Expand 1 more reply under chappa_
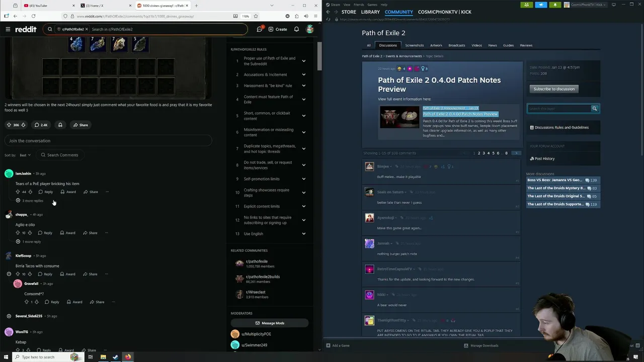Screen dimensions: 644x362 point(29,242)
